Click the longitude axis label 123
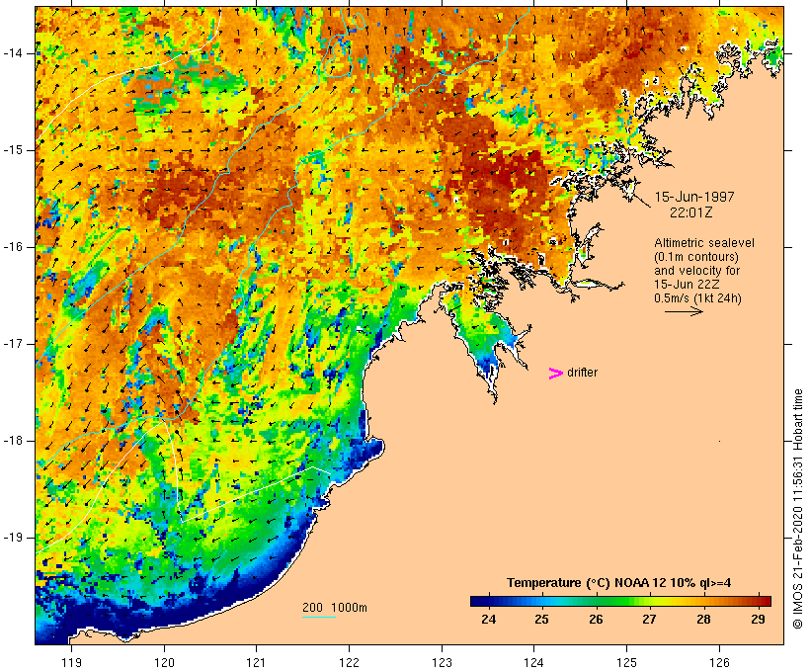The height and width of the screenshot is (672, 810). tap(442, 662)
